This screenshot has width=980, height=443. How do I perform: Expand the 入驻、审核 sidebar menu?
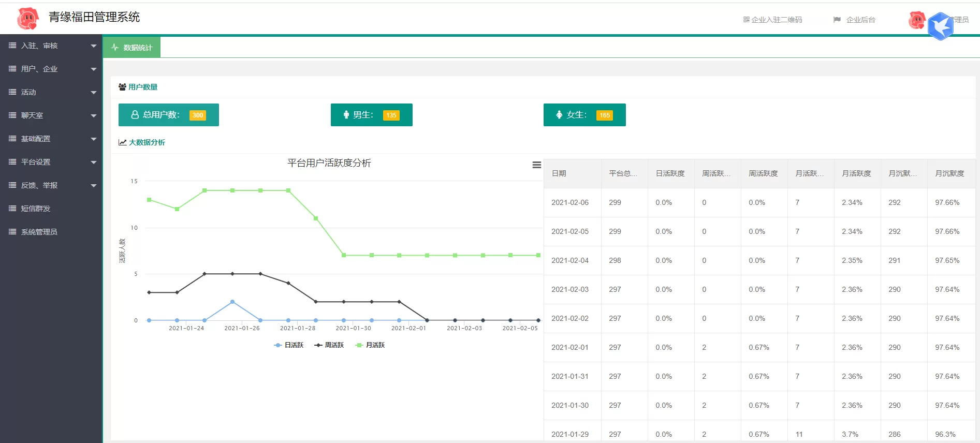coord(51,46)
